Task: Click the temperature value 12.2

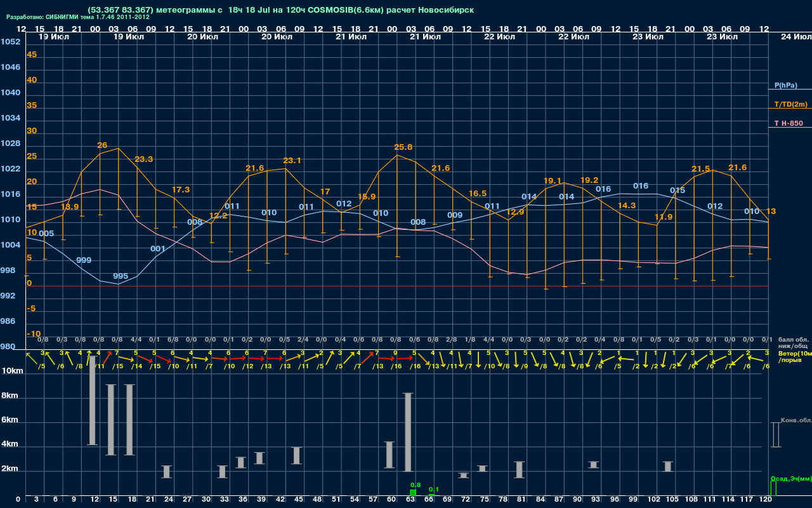Action: point(218,215)
